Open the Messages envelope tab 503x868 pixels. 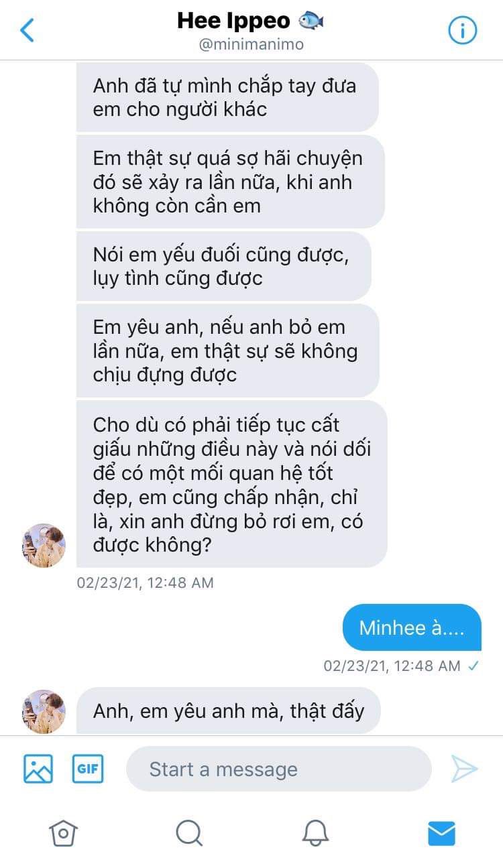click(x=441, y=833)
